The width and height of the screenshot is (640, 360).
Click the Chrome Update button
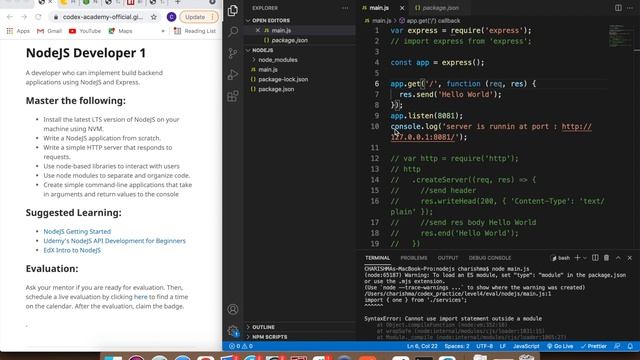pos(199,17)
